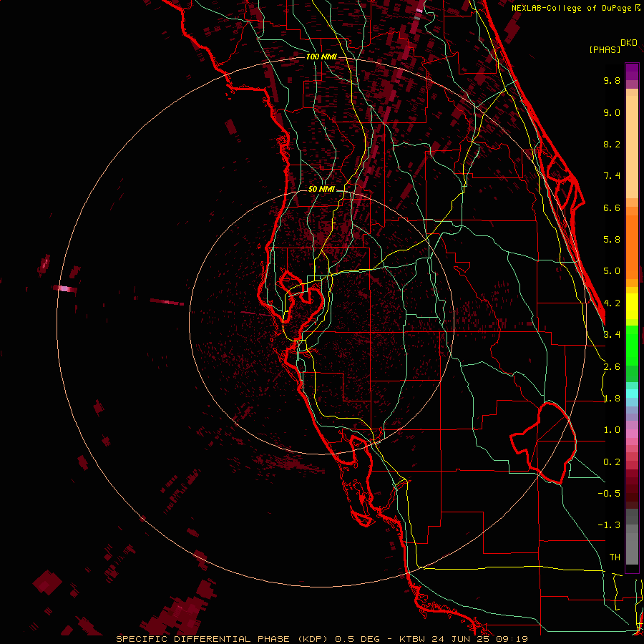644x644 pixels.
Task: Click the pink swatch in the color legend
Action: coord(632,434)
